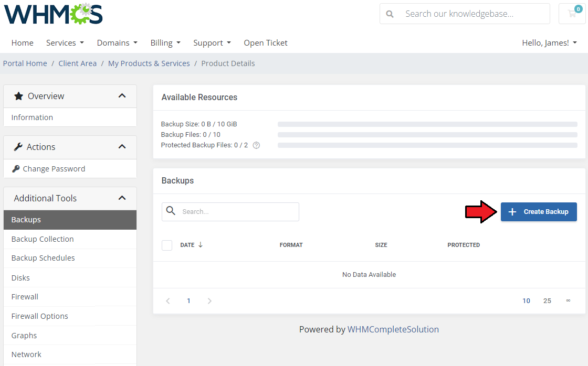Open Firewall Options in sidebar
The height and width of the screenshot is (366, 588).
click(40, 316)
